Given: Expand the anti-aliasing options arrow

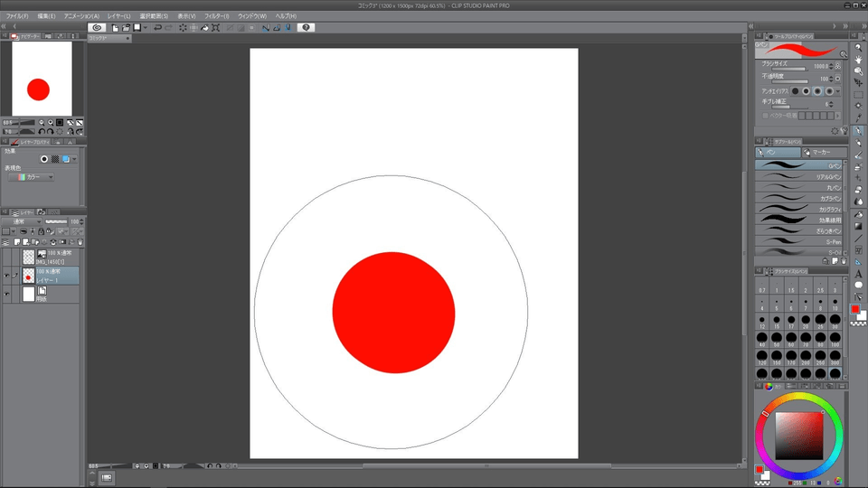Looking at the screenshot, I should click(x=838, y=91).
